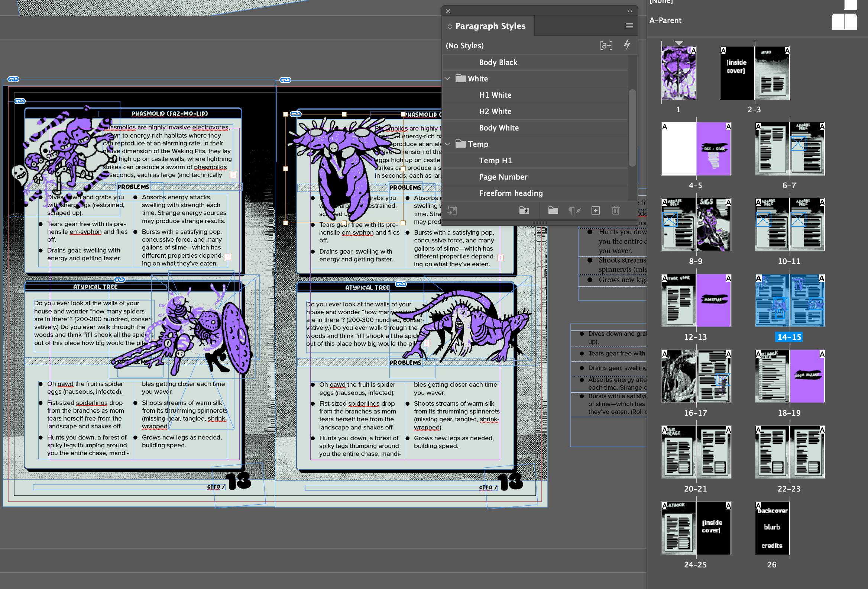Image resolution: width=868 pixels, height=589 pixels.
Task: Click the new style-from-selection [a+] icon
Action: pos(606,46)
